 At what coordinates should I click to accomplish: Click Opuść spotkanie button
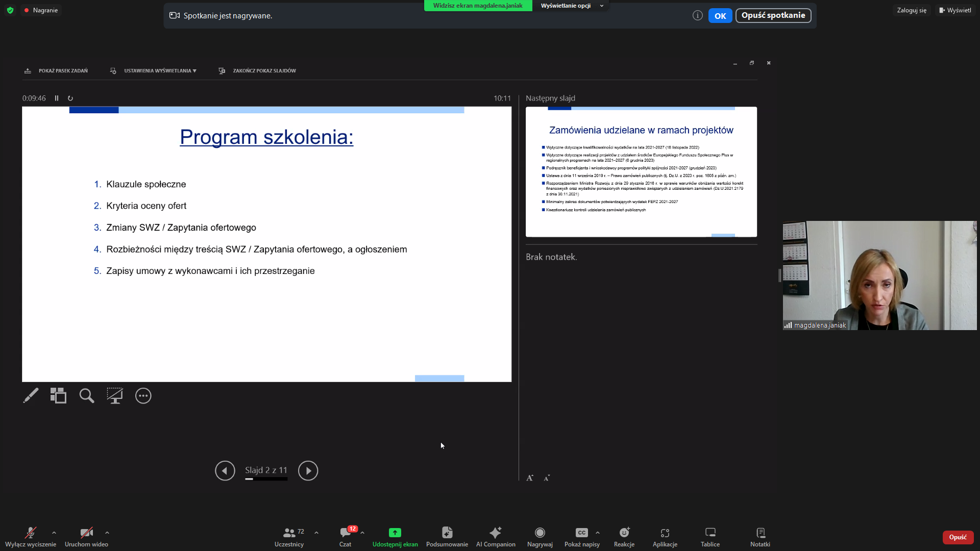pos(773,15)
